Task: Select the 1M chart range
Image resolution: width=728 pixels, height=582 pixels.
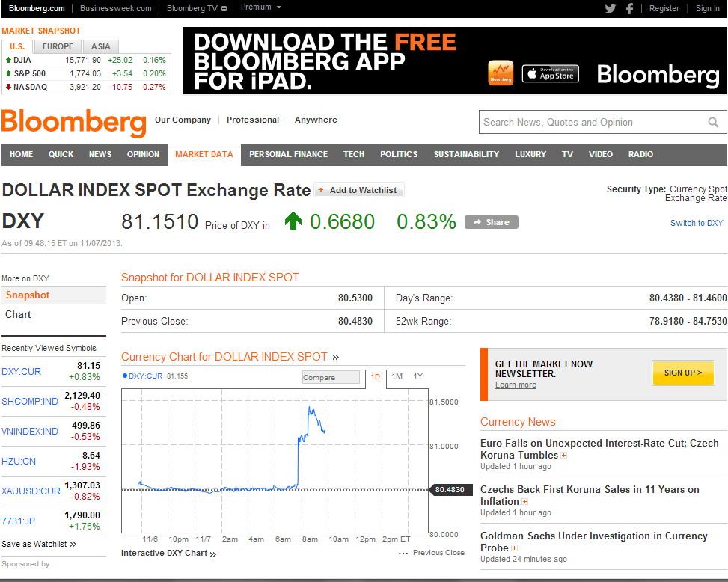Action: tap(397, 376)
